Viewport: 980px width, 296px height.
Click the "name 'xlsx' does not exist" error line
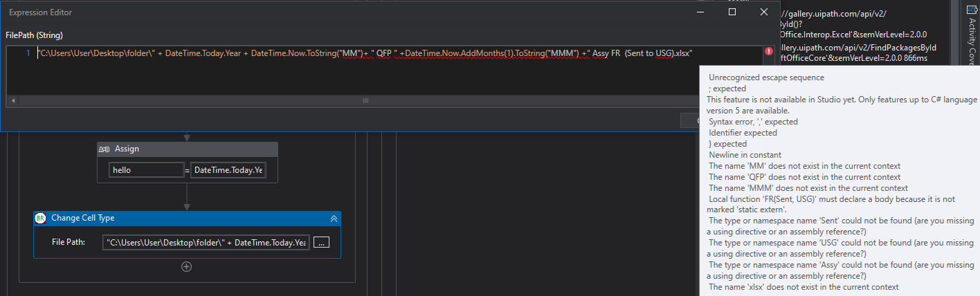point(804,287)
